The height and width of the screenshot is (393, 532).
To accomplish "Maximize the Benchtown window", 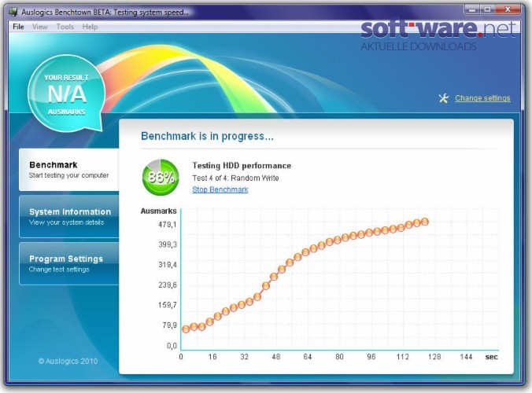I will [487, 9].
